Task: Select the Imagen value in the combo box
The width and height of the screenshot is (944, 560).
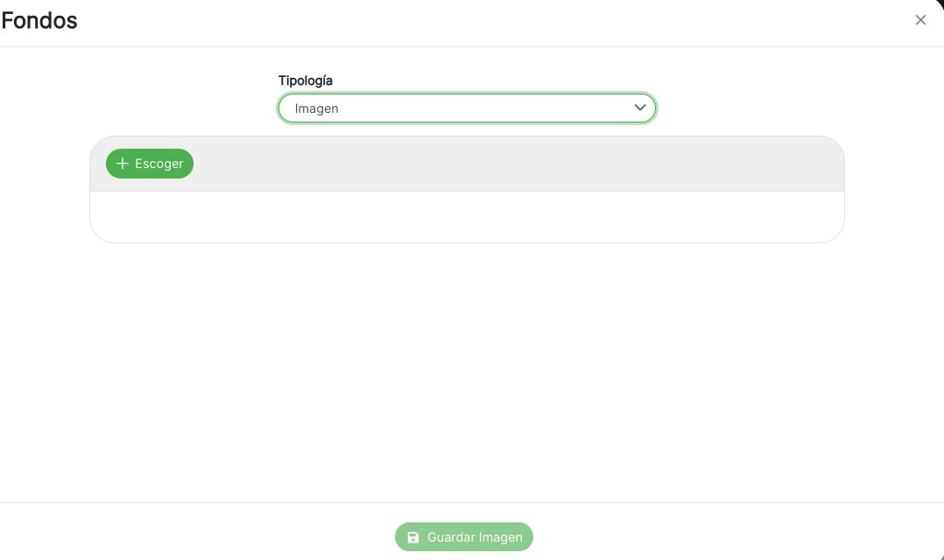Action: [317, 108]
